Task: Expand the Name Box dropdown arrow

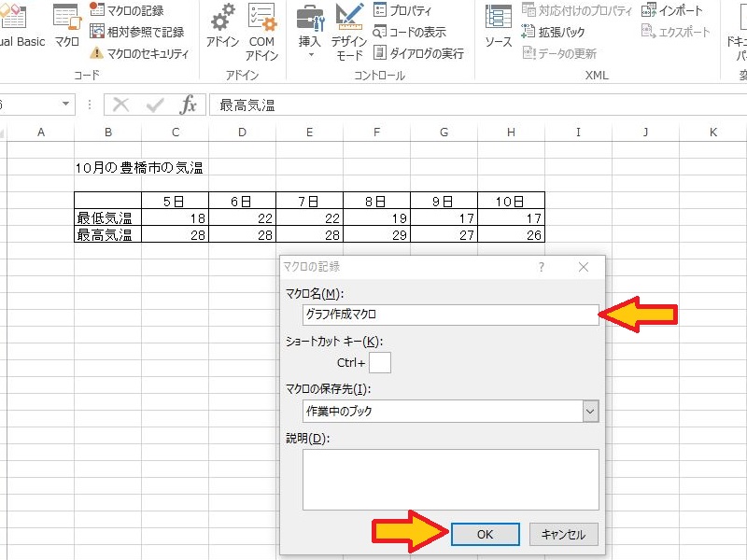Action: [66, 105]
